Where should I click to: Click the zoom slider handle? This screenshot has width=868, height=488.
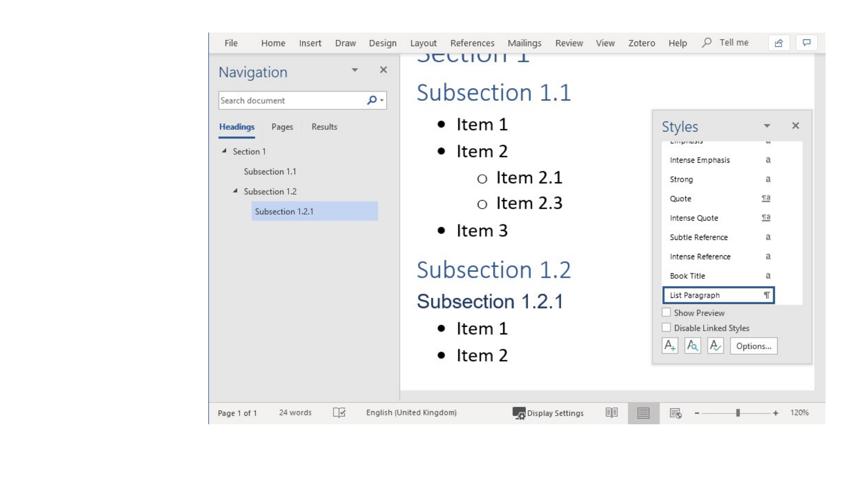[x=738, y=413]
